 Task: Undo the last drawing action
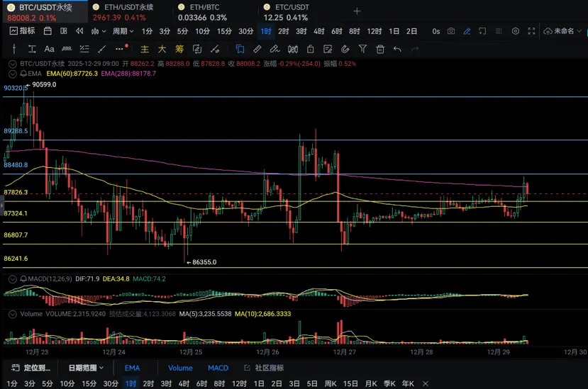pos(397,49)
